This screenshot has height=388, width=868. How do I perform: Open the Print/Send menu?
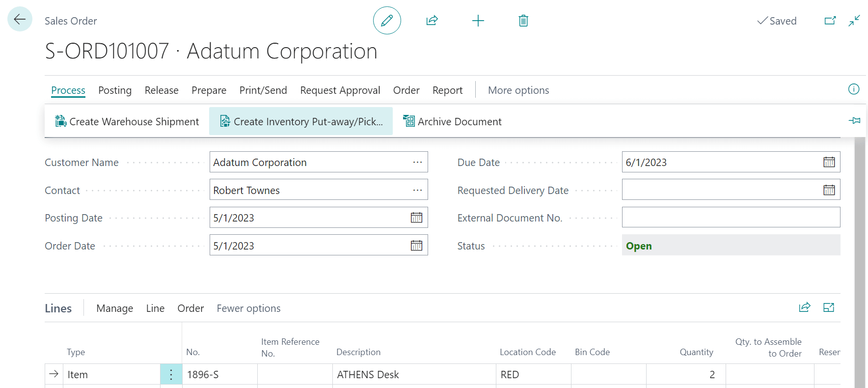pos(263,90)
